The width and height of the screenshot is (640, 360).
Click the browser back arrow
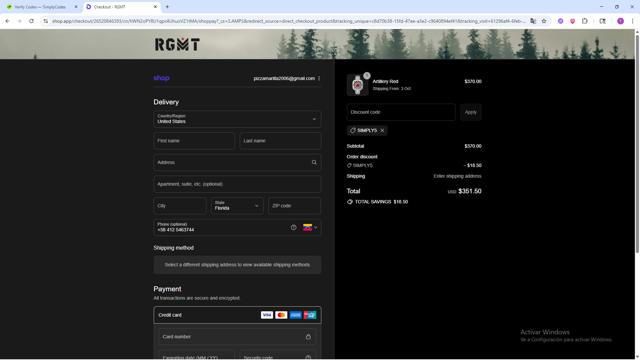[x=7, y=21]
